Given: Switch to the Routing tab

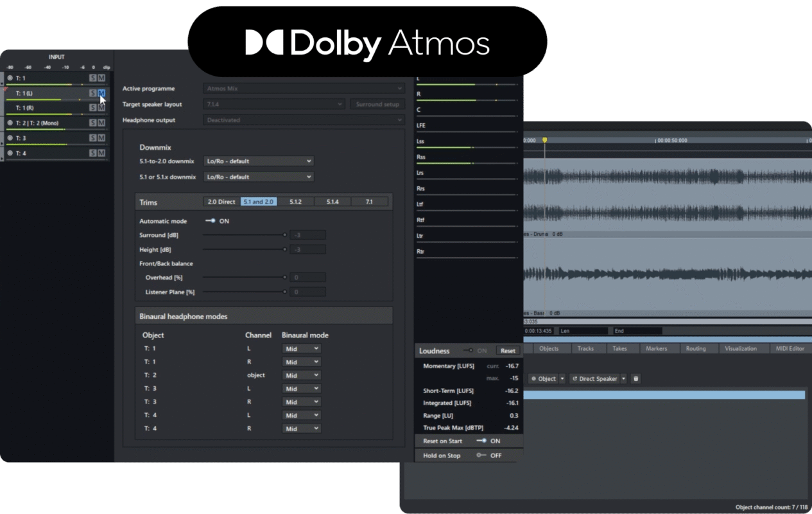Looking at the screenshot, I should (695, 349).
